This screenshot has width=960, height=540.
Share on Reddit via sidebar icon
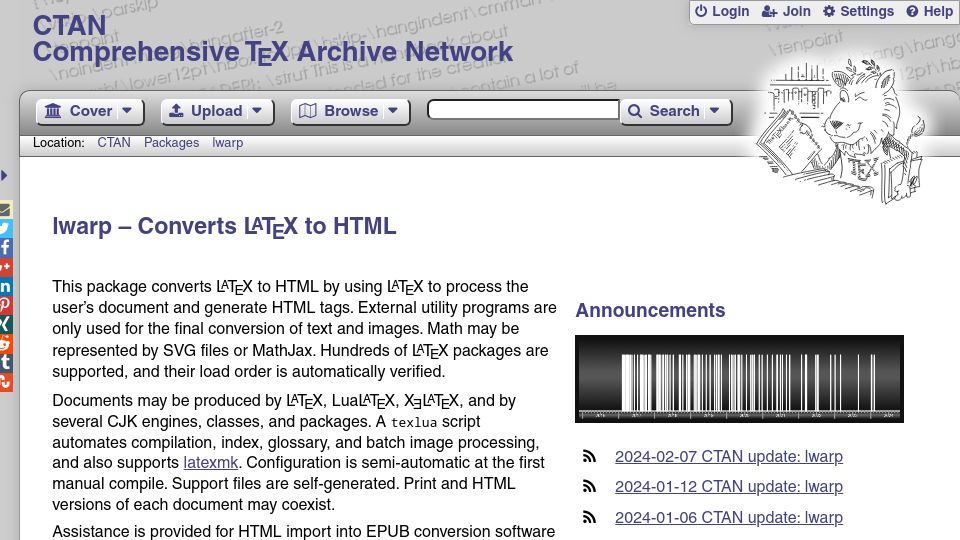click(6, 343)
